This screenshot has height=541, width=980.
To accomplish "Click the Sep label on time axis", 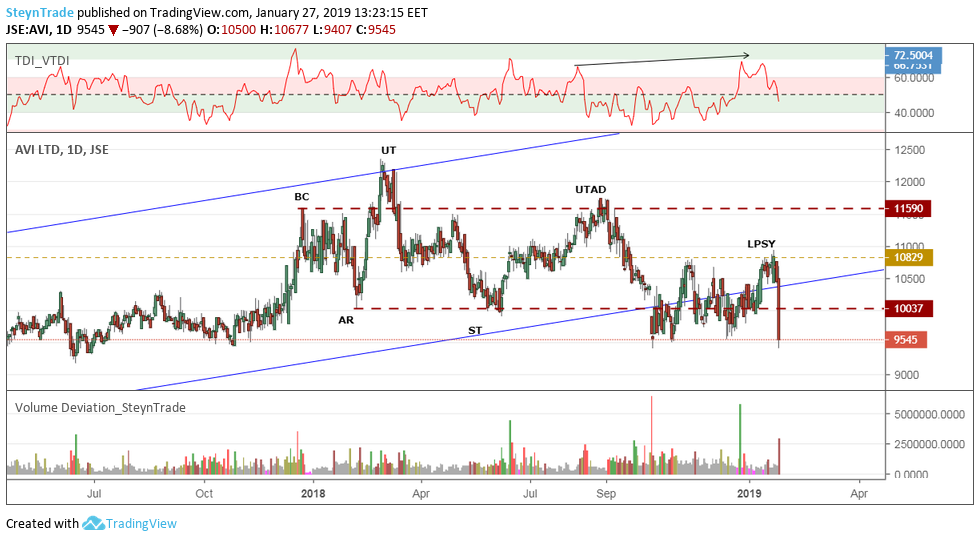I will [606, 494].
